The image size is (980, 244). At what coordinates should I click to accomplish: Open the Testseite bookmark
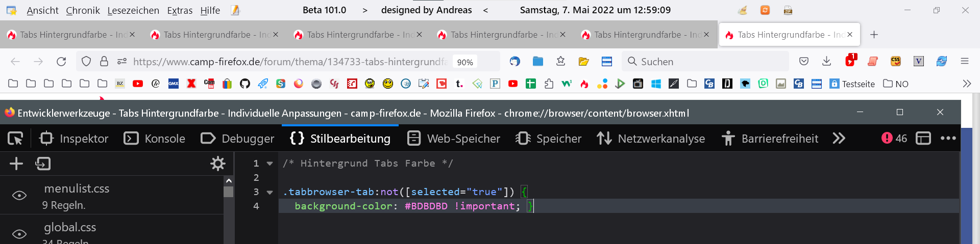tap(852, 84)
